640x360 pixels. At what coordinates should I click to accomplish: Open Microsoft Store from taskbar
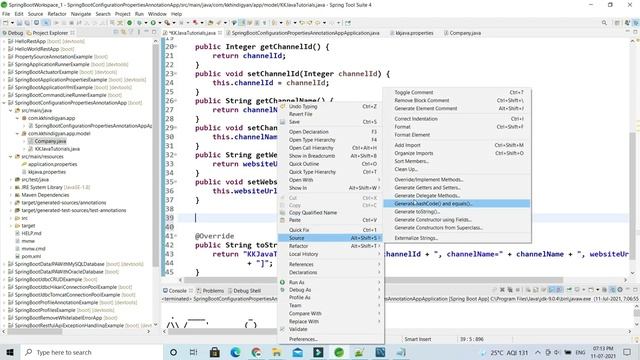click(x=214, y=352)
